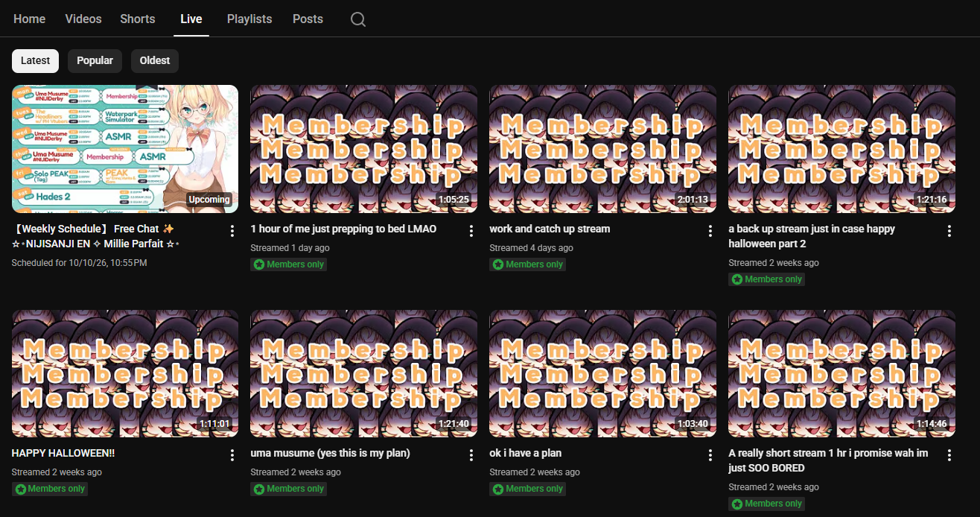Switch to the Shorts tab
Image resolution: width=980 pixels, height=517 pixels.
(138, 19)
